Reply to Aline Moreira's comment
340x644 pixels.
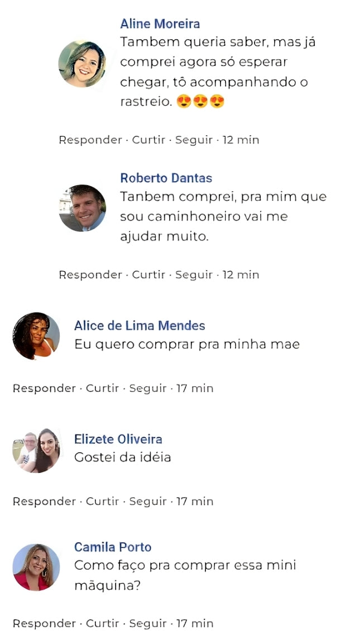pos(90,140)
